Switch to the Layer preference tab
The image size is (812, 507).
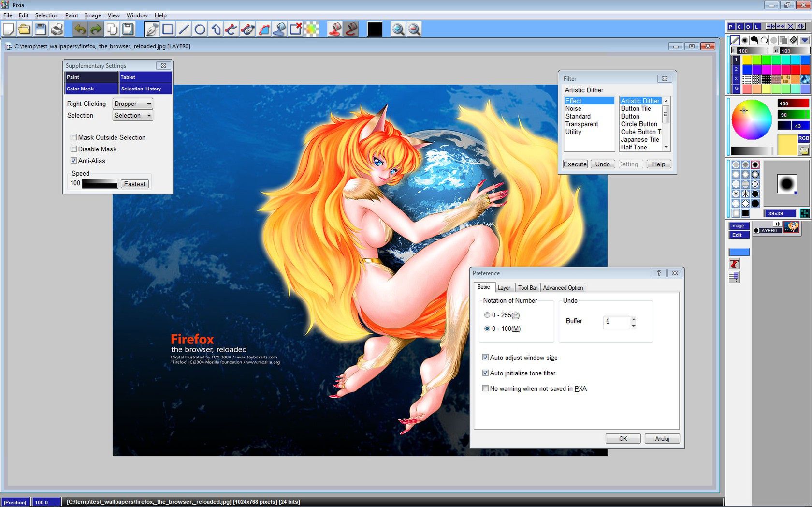504,288
